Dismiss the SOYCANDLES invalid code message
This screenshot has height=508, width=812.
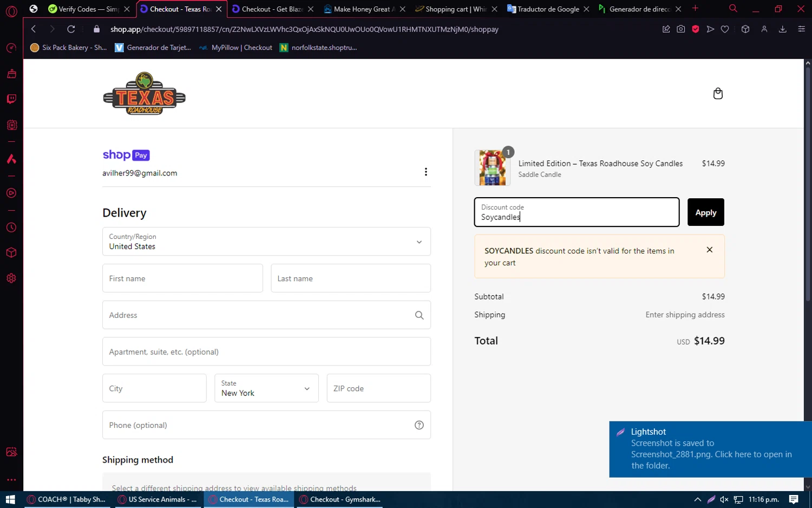(710, 250)
